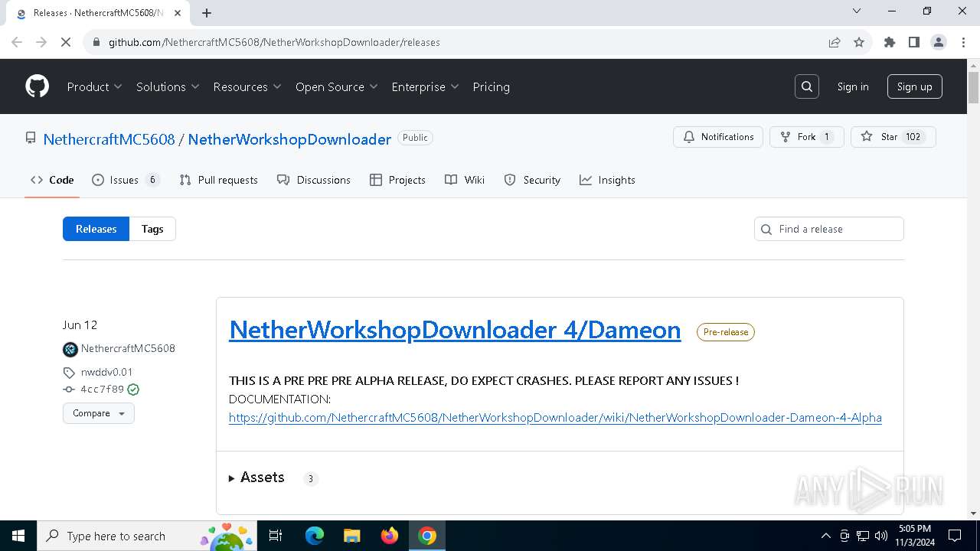Image resolution: width=980 pixels, height=551 pixels.
Task: Go back in browser history
Action: pos(17,42)
